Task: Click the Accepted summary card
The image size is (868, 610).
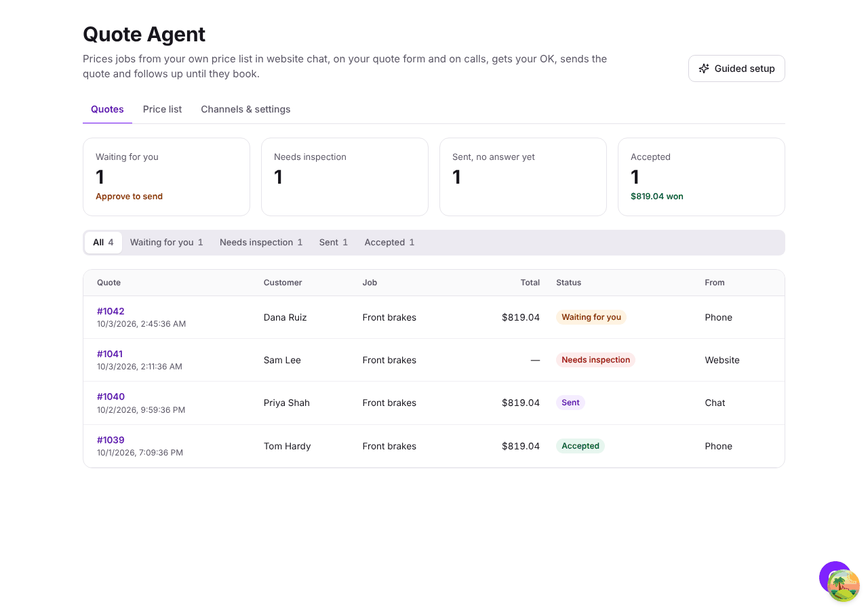Action: click(701, 177)
